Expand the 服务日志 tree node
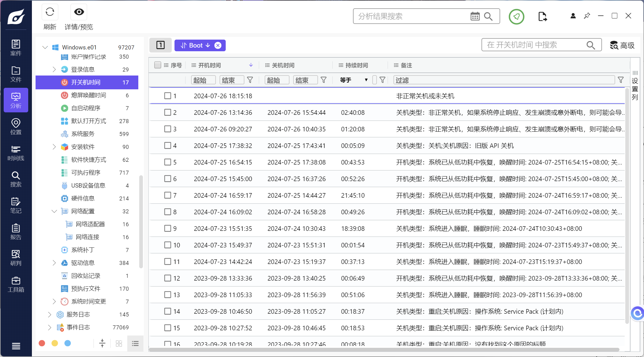The image size is (644, 357). click(x=50, y=314)
